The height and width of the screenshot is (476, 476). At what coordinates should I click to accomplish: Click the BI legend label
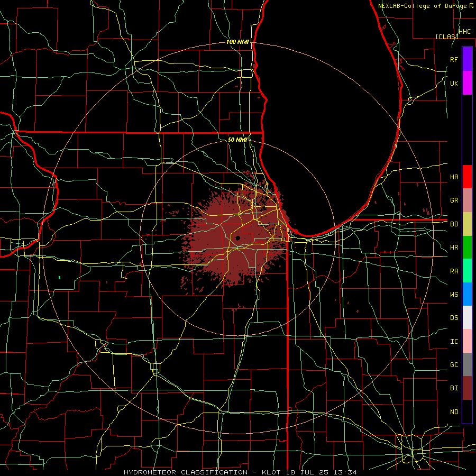tap(454, 388)
